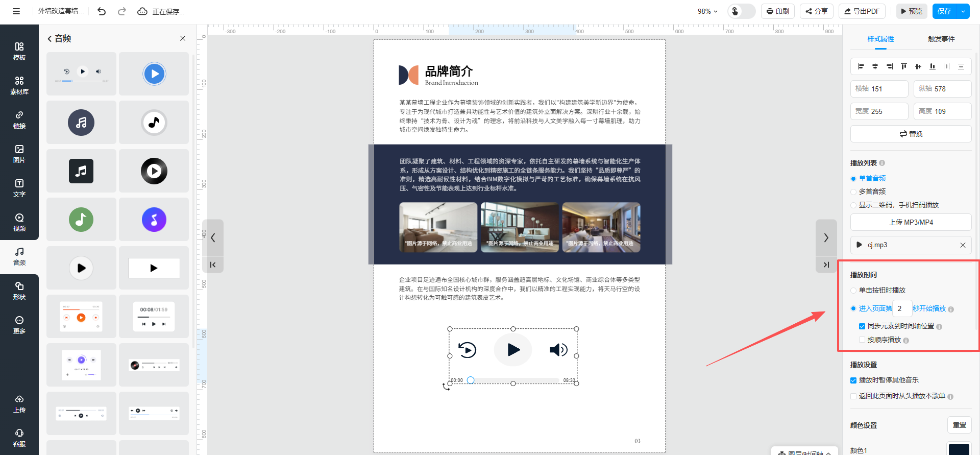The image size is (980, 455).
Task: Open the dropdown arrow beside 保存
Action: (963, 11)
